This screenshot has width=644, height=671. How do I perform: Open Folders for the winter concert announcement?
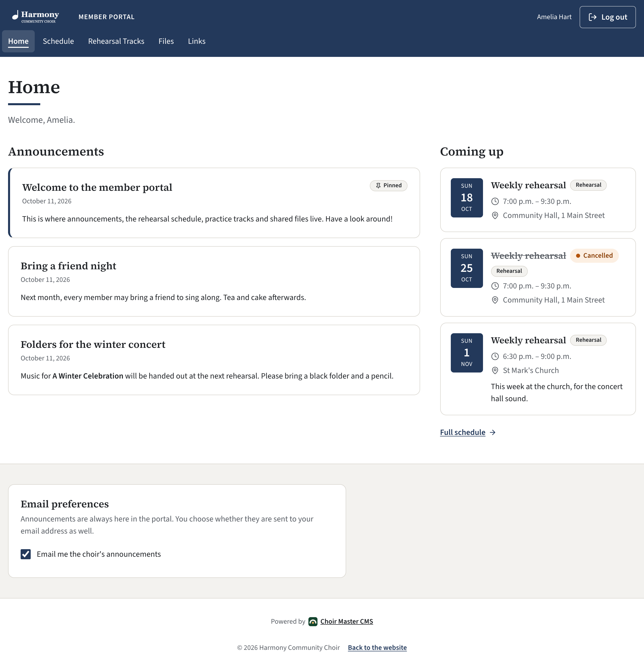pos(93,344)
